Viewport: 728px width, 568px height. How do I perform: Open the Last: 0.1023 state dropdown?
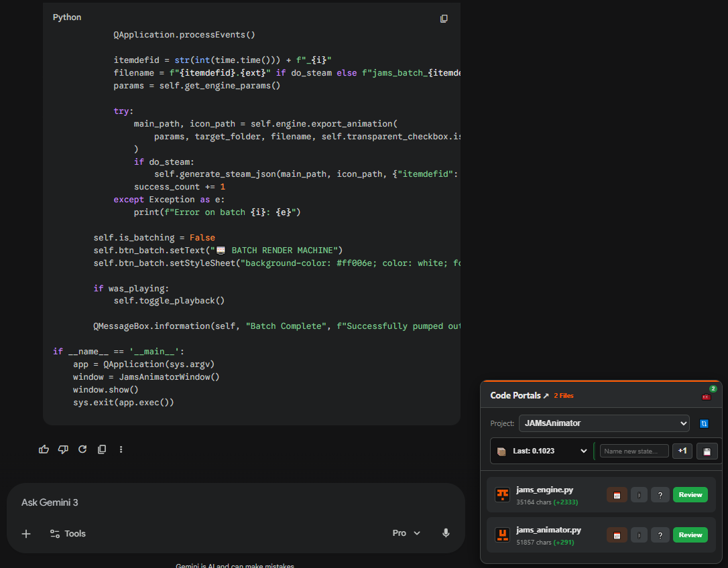(542, 451)
